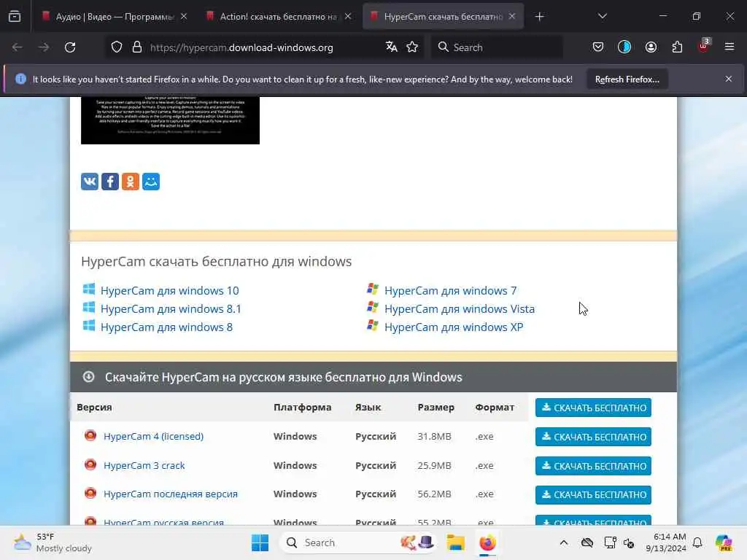
Task: Open HyperCam для windows Vista link
Action: [460, 309]
